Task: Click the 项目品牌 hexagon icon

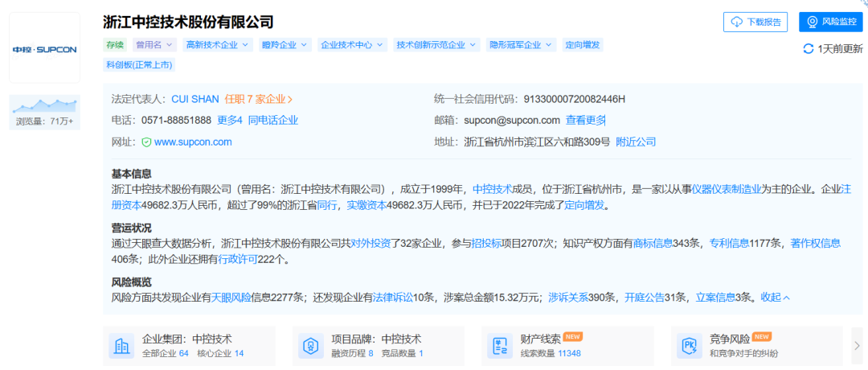Action: (x=310, y=346)
